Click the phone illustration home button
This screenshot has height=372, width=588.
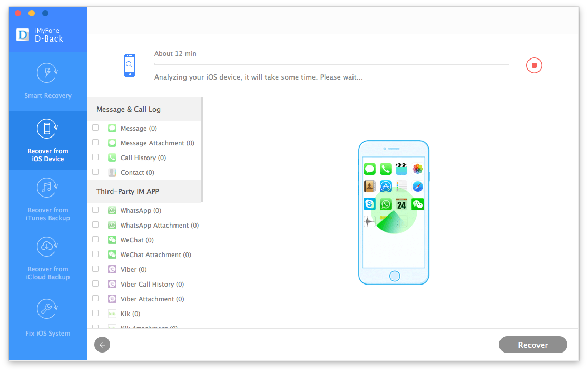395,276
